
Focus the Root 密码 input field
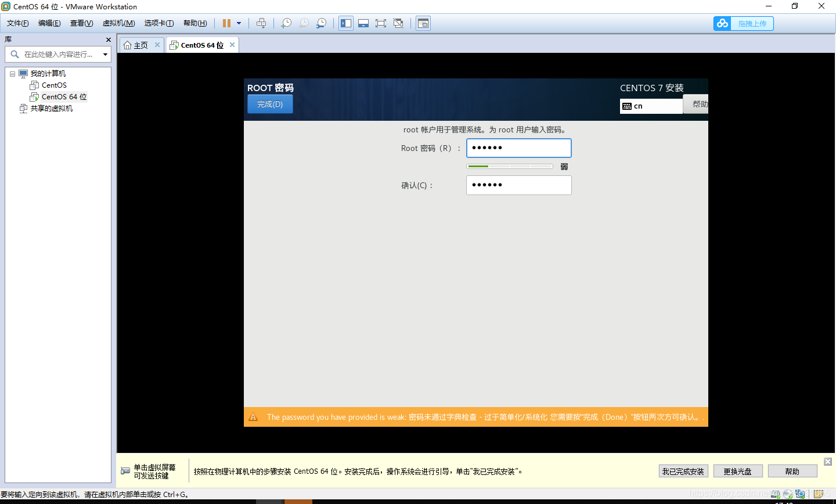click(x=519, y=148)
